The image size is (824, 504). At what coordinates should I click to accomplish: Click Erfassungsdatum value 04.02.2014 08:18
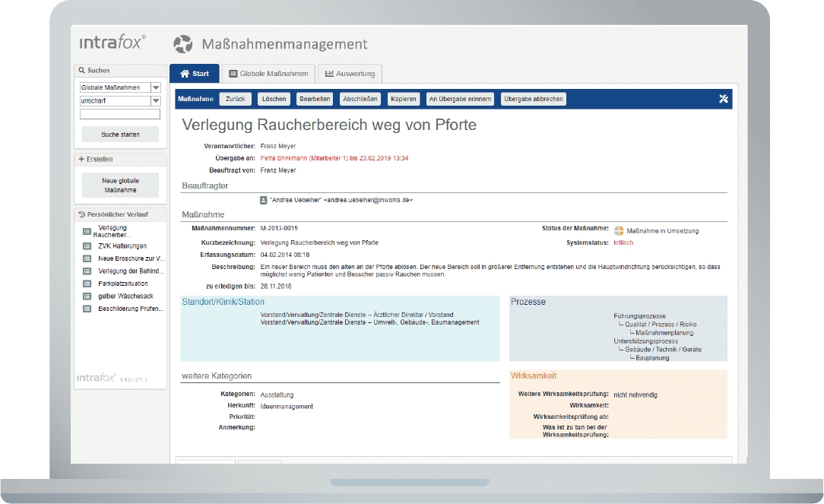point(285,255)
